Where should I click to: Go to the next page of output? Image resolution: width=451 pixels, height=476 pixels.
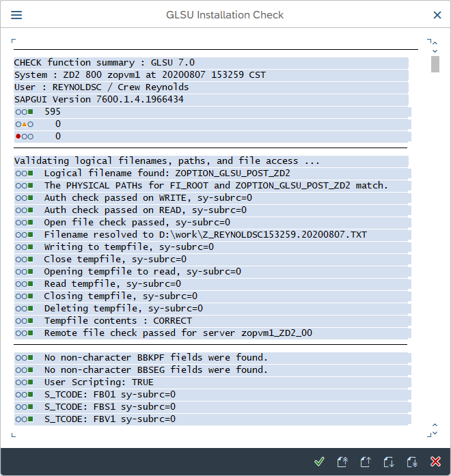389,462
